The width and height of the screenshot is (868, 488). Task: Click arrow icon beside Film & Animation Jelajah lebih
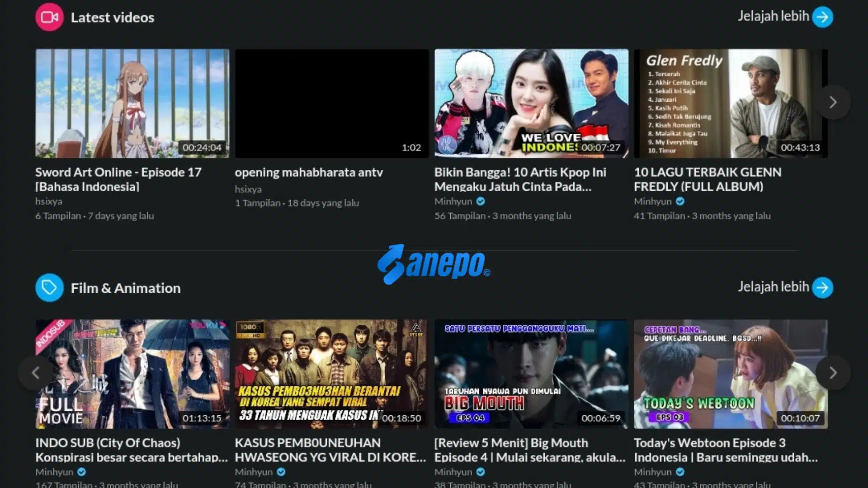click(822, 287)
